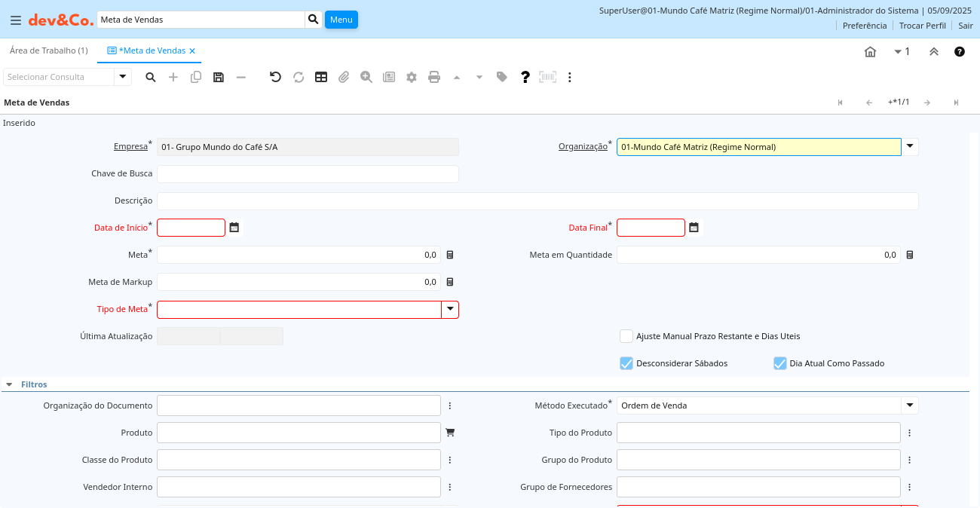Toggle grid view toolbar icon

[x=321, y=77]
